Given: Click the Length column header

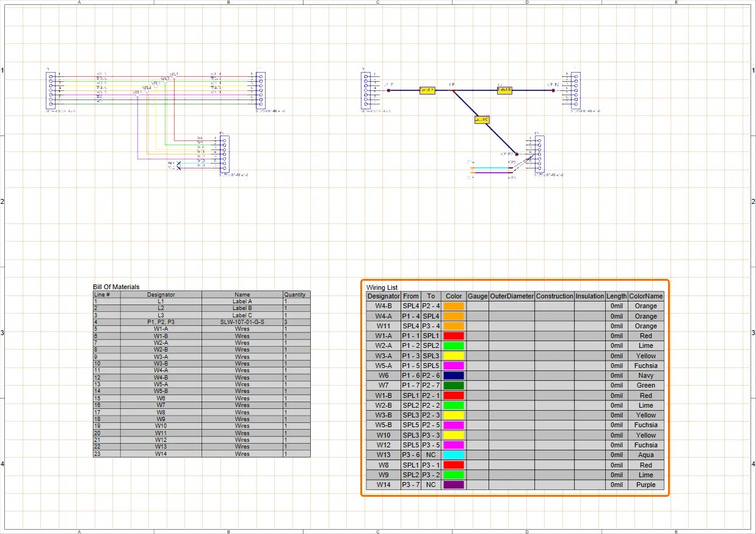Looking at the screenshot, I should pos(617,296).
